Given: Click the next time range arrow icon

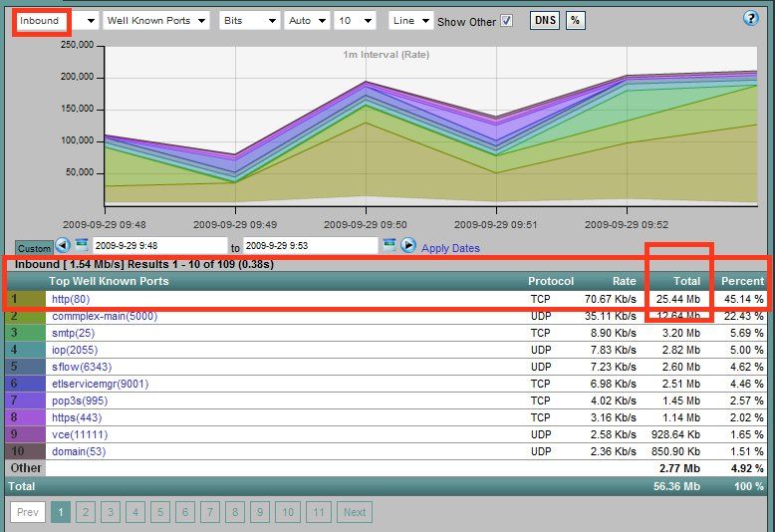Looking at the screenshot, I should [407, 245].
